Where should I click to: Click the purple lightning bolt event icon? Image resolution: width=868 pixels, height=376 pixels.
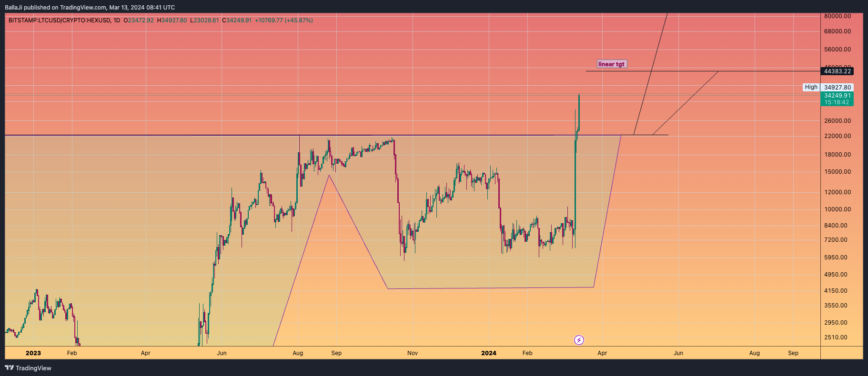tap(579, 340)
